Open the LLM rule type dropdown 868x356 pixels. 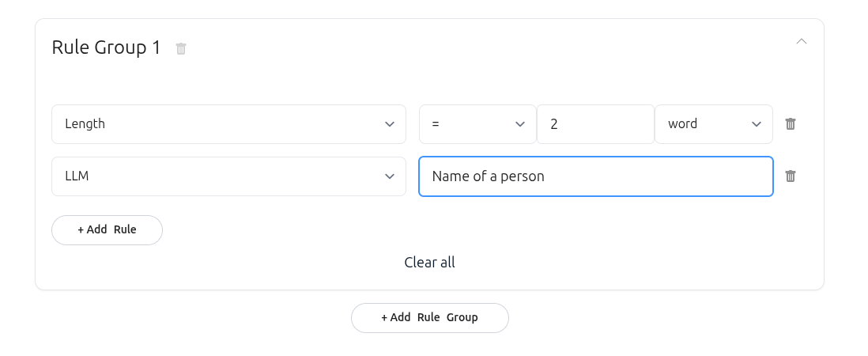point(228,176)
